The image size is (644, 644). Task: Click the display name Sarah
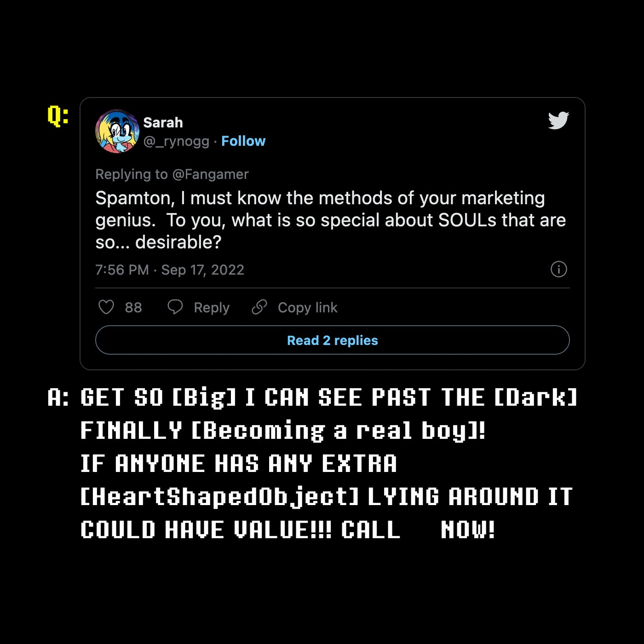coord(163,123)
